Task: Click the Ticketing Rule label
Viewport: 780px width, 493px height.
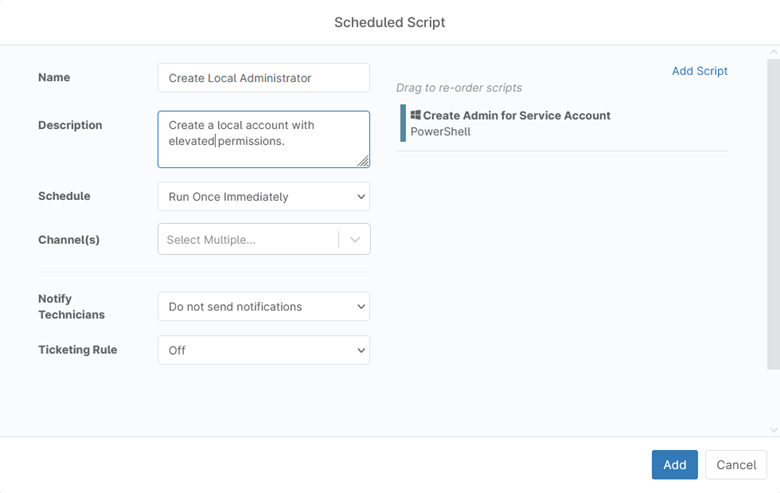Action: (77, 350)
